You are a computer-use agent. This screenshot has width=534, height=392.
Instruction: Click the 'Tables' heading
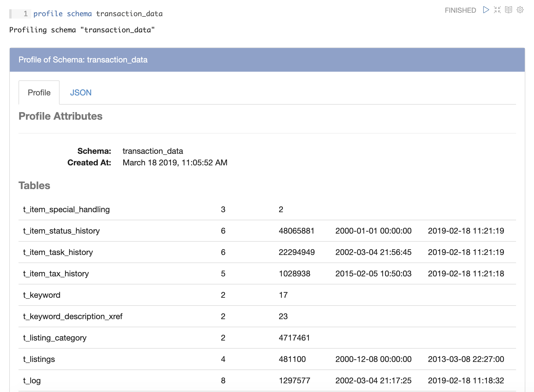pos(34,185)
